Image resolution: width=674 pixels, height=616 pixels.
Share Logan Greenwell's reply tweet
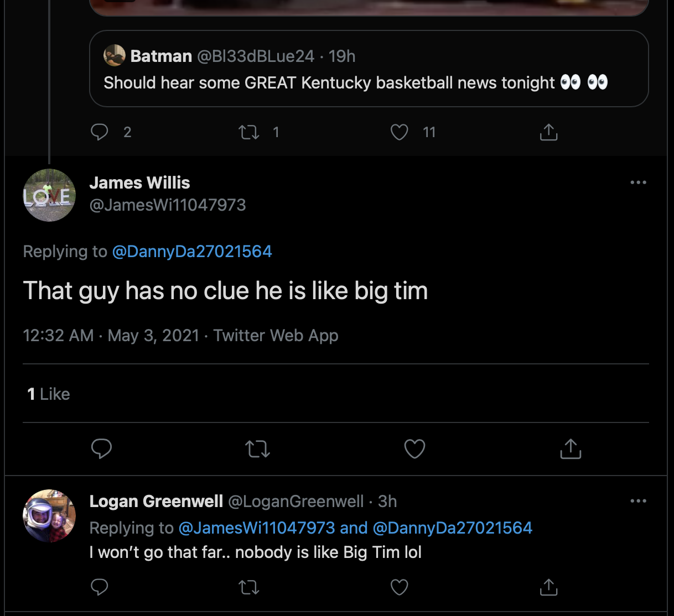[548, 587]
